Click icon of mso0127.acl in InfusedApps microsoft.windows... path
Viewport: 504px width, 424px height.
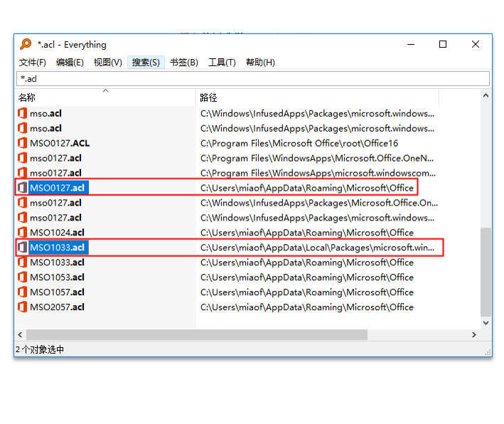22,218
